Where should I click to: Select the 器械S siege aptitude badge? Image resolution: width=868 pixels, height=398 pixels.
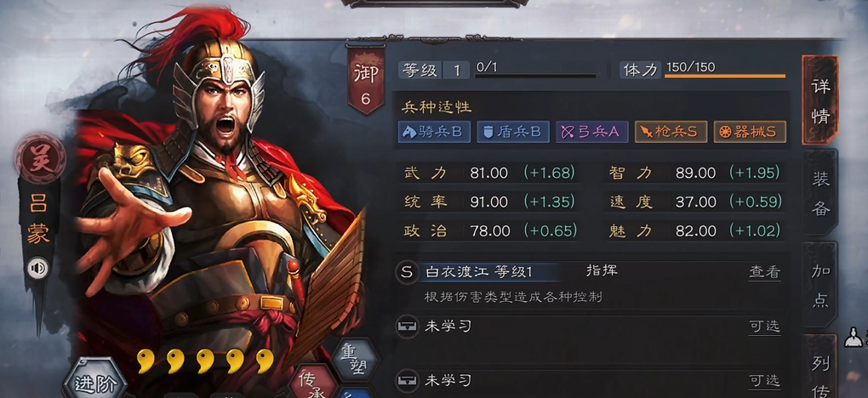tap(750, 132)
